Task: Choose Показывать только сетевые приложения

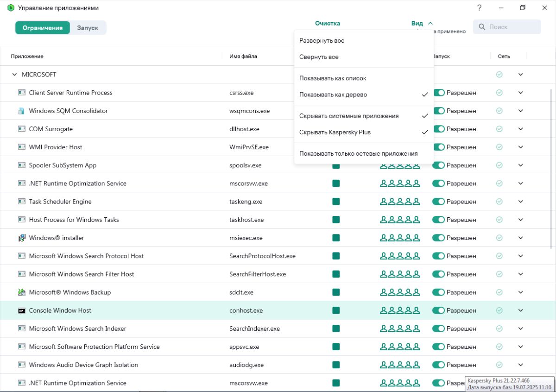Action: pos(358,153)
